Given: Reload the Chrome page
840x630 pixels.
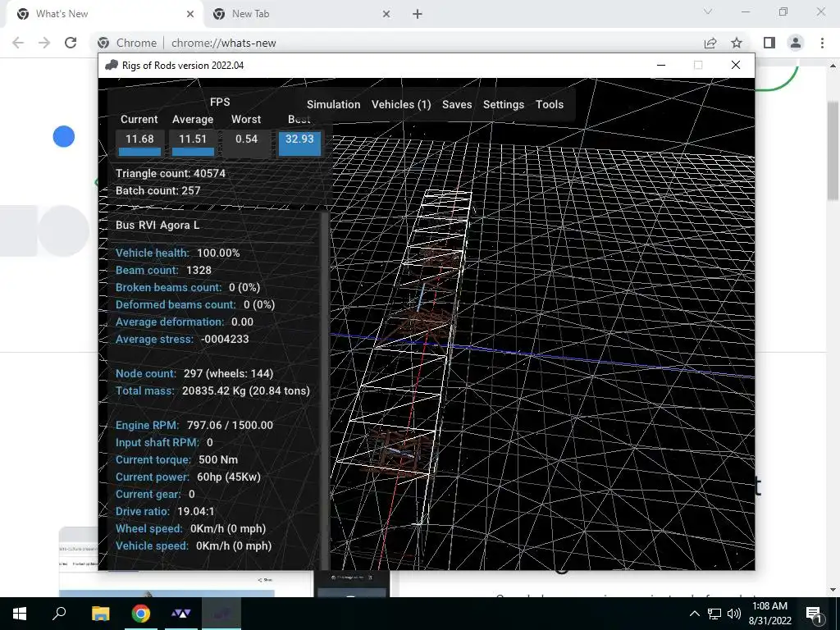Looking at the screenshot, I should pyautogui.click(x=71, y=43).
